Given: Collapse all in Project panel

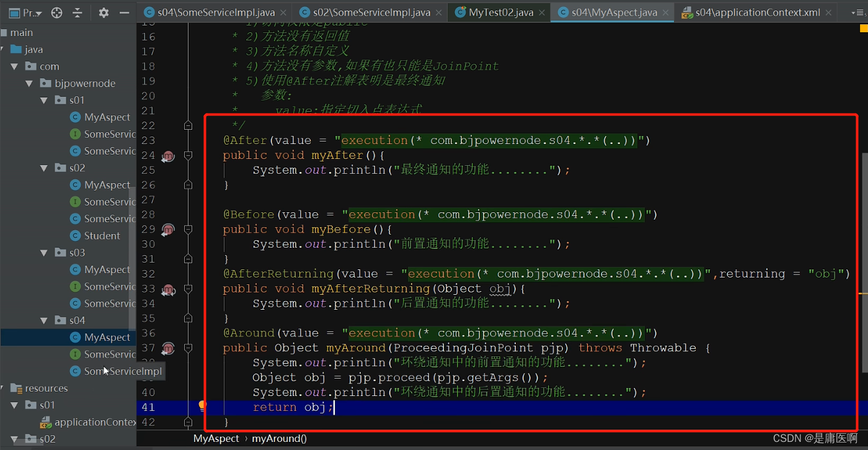Looking at the screenshot, I should (77, 12).
